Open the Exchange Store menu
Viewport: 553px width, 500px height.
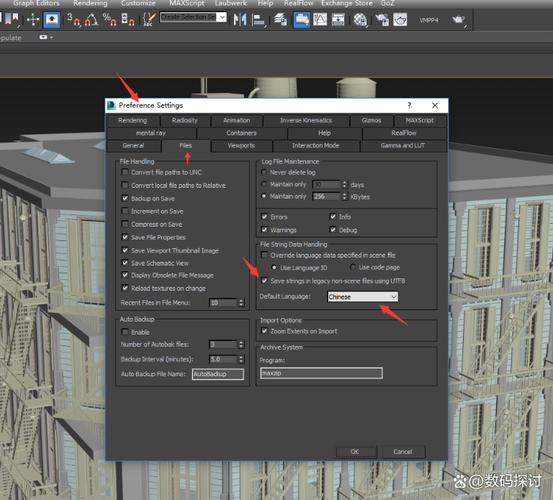coord(347,3)
